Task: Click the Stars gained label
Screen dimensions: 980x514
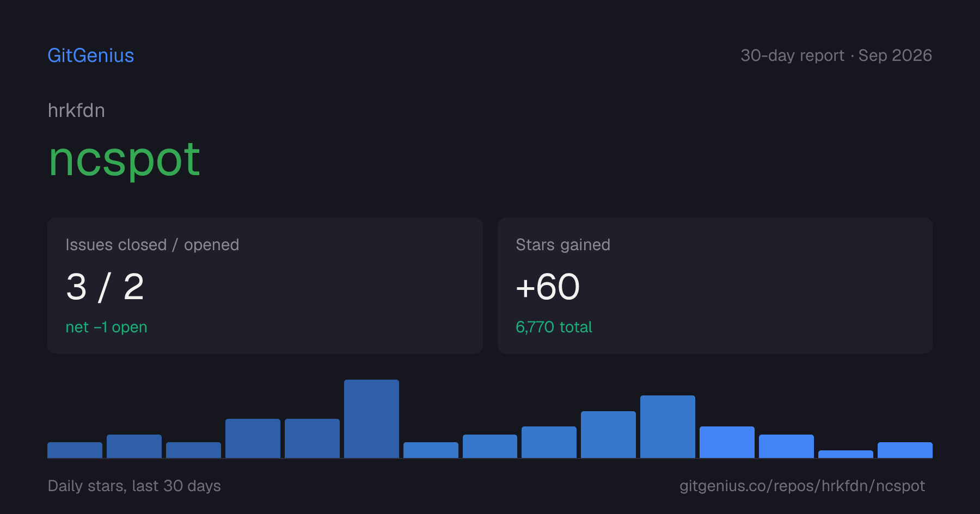Action: [563, 245]
